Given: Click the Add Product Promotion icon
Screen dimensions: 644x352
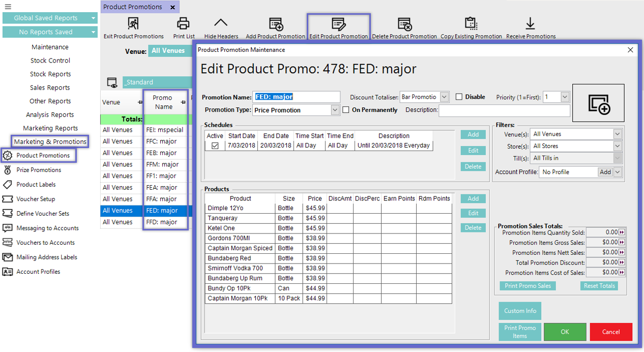Looking at the screenshot, I should (x=276, y=23).
